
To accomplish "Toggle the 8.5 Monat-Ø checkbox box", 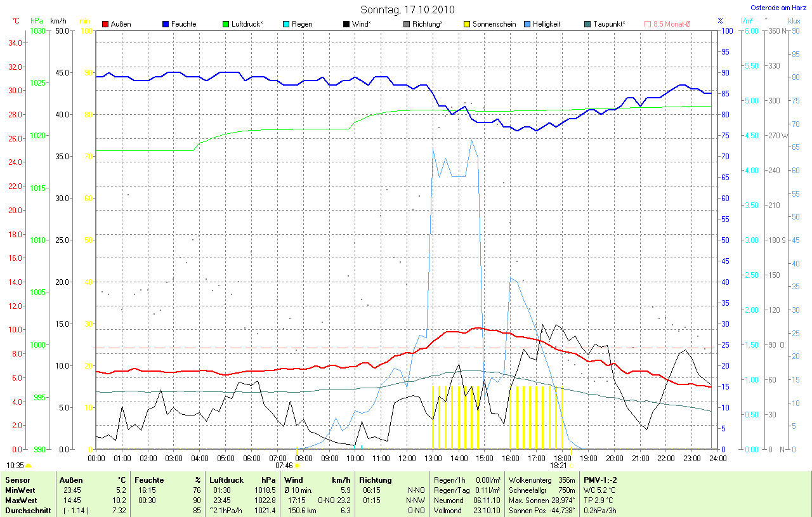I will coord(648,24).
